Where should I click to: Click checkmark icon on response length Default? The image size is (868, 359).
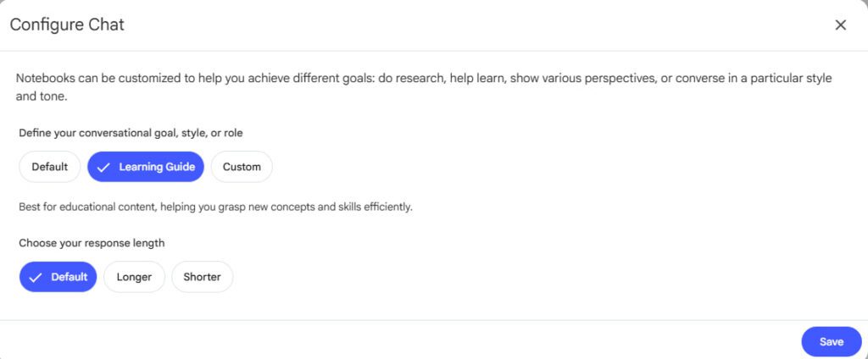[x=36, y=277]
